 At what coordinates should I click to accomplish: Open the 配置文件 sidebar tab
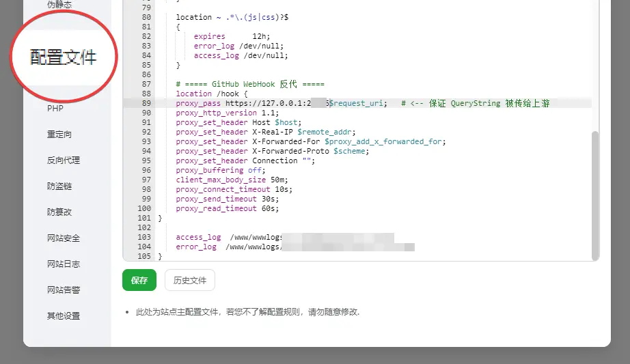64,57
